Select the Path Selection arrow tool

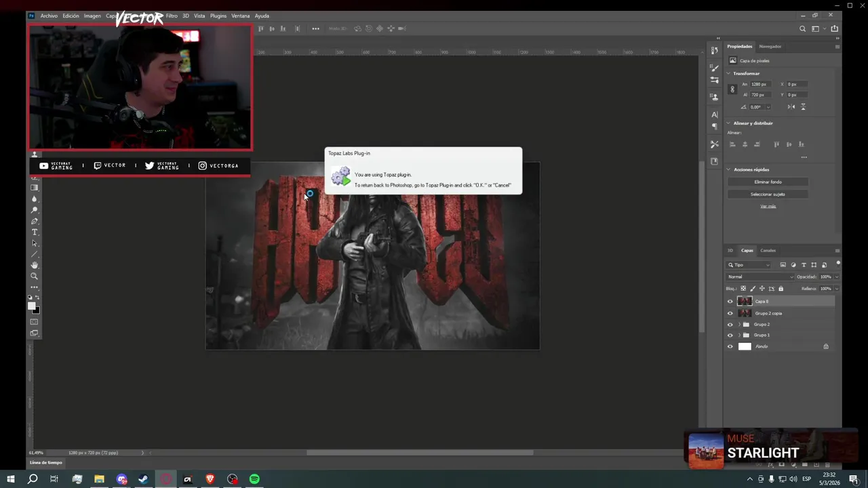(35, 243)
